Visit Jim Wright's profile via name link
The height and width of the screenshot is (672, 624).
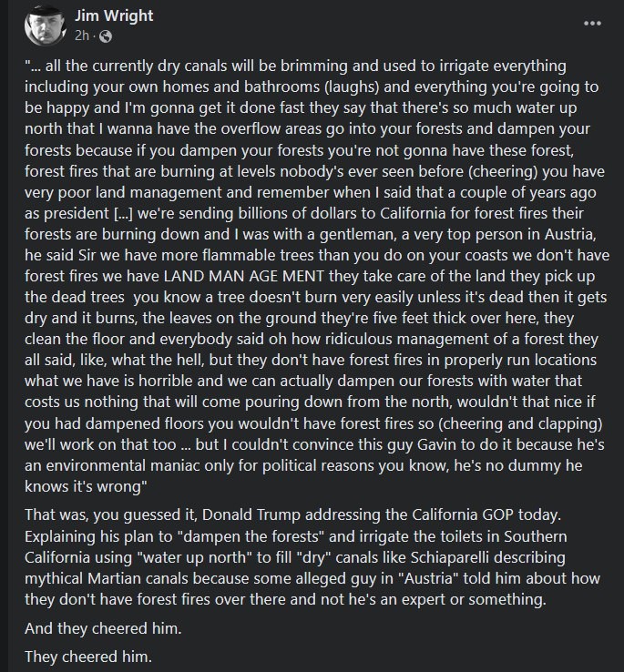(x=114, y=15)
